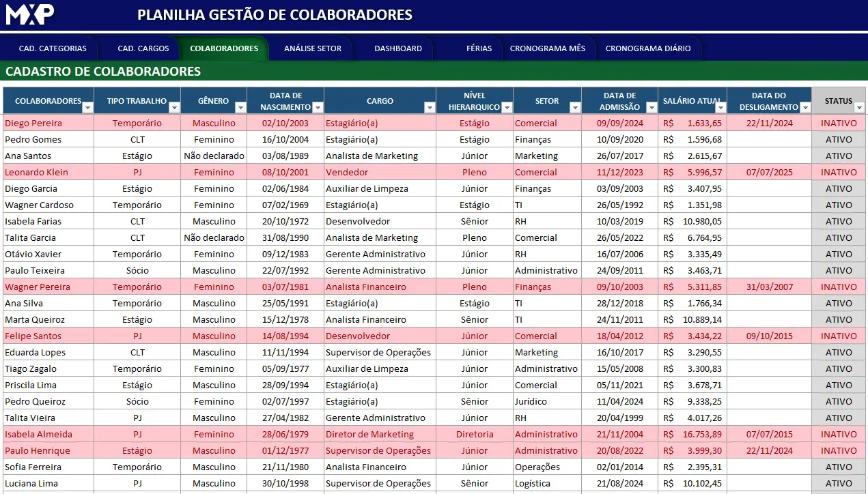
Task: Expand the Cargo column filter
Action: [429, 108]
